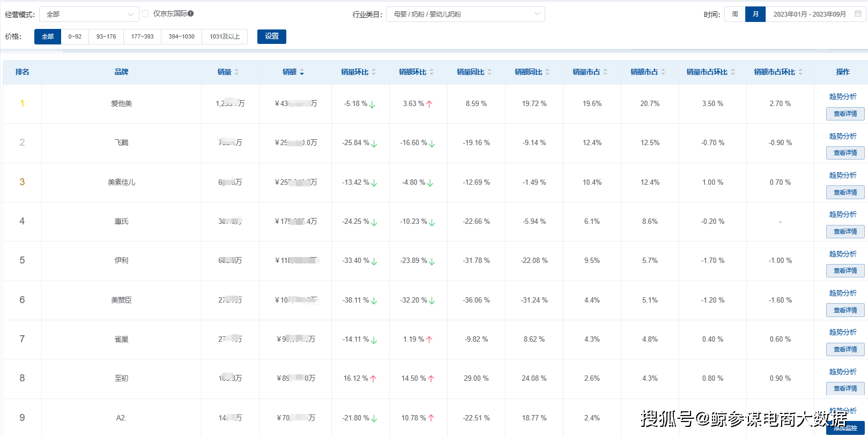Click 查看详情 for 美素佳儿
868x437 pixels.
pyautogui.click(x=845, y=192)
